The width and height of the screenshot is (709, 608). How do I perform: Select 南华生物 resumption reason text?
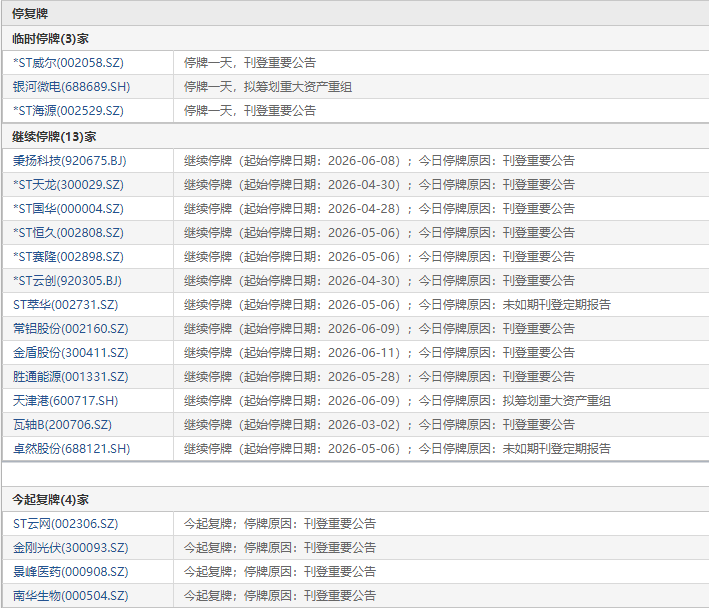279,595
